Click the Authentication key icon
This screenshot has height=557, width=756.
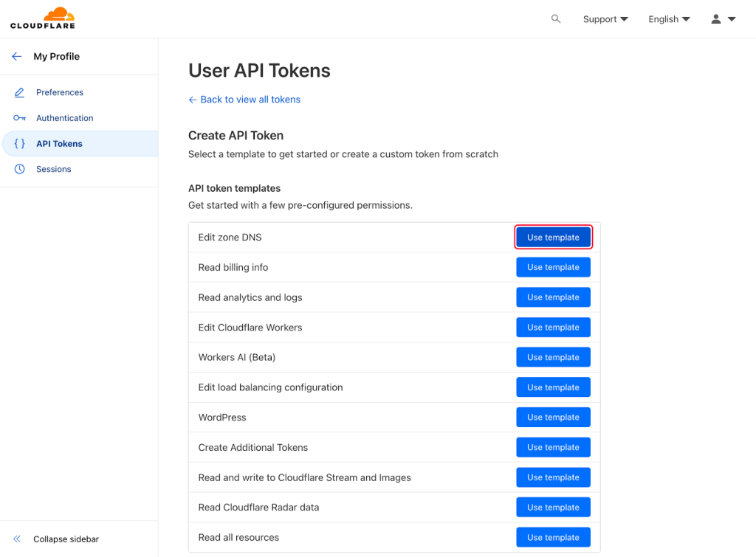point(20,118)
